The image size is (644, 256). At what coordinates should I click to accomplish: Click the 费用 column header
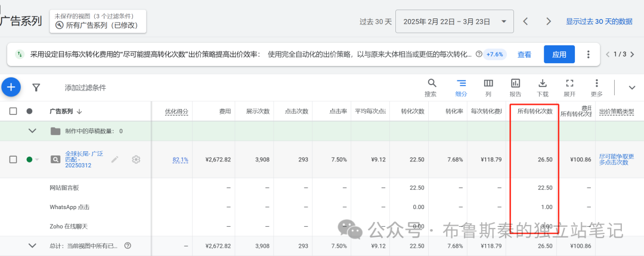225,111
